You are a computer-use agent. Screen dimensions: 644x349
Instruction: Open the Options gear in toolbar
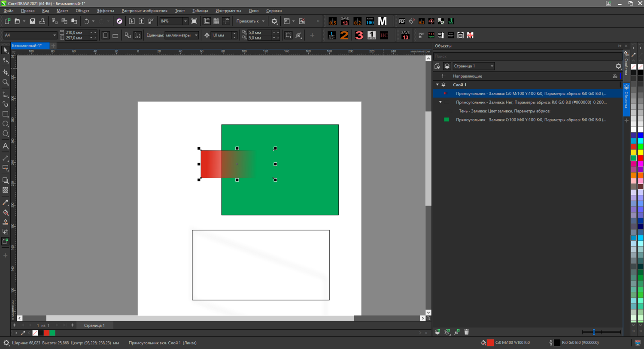pos(274,21)
